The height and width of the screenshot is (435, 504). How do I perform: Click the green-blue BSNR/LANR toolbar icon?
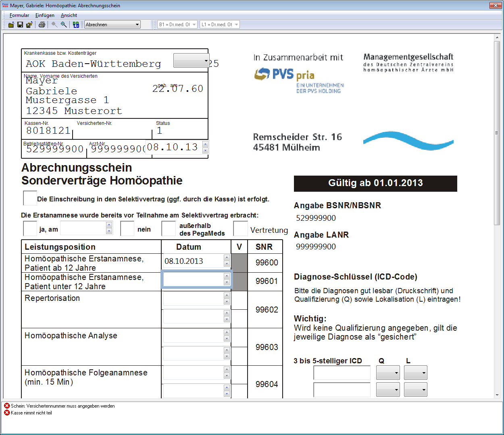click(x=76, y=25)
